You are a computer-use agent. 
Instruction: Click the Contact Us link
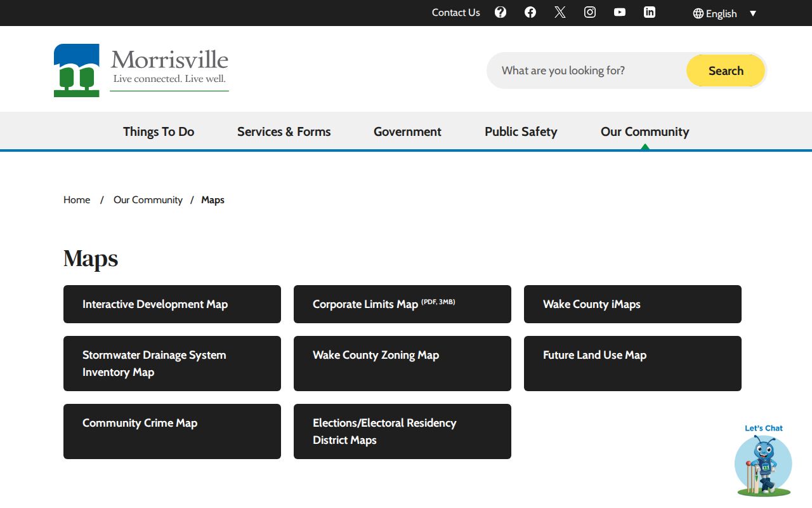tap(456, 13)
